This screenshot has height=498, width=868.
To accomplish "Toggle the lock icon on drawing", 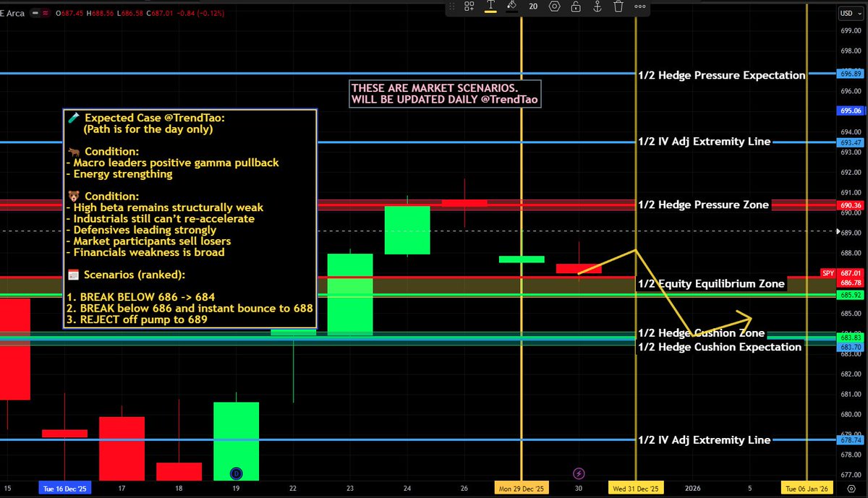I will click(576, 7).
